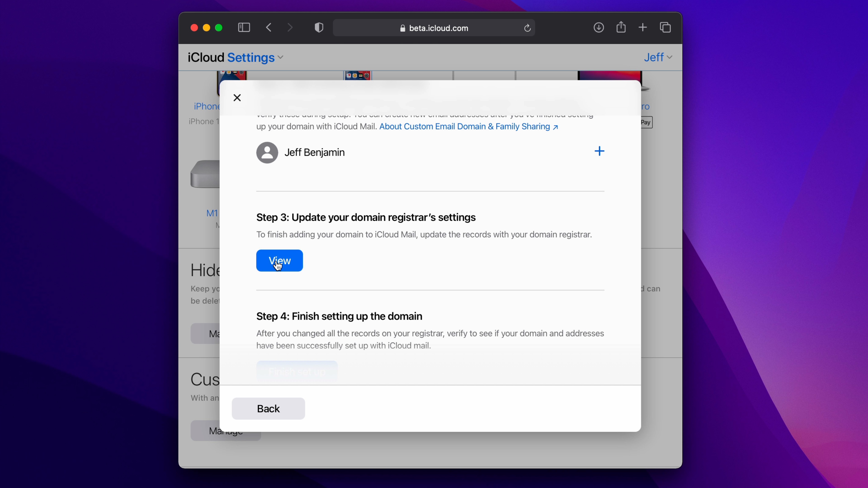Close the custom domain setup dialog

[x=237, y=97]
